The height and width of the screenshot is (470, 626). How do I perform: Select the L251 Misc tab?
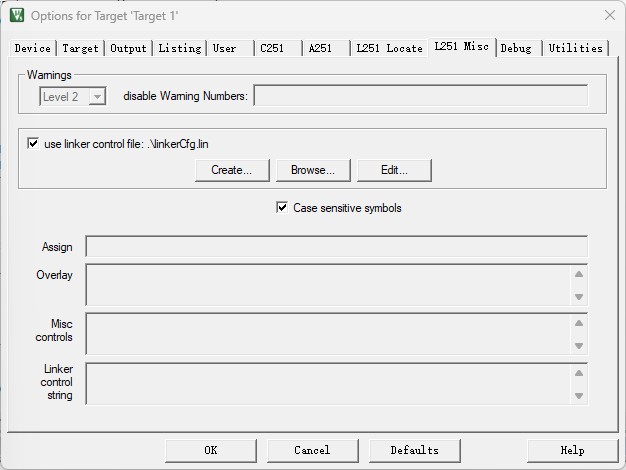pos(462,47)
